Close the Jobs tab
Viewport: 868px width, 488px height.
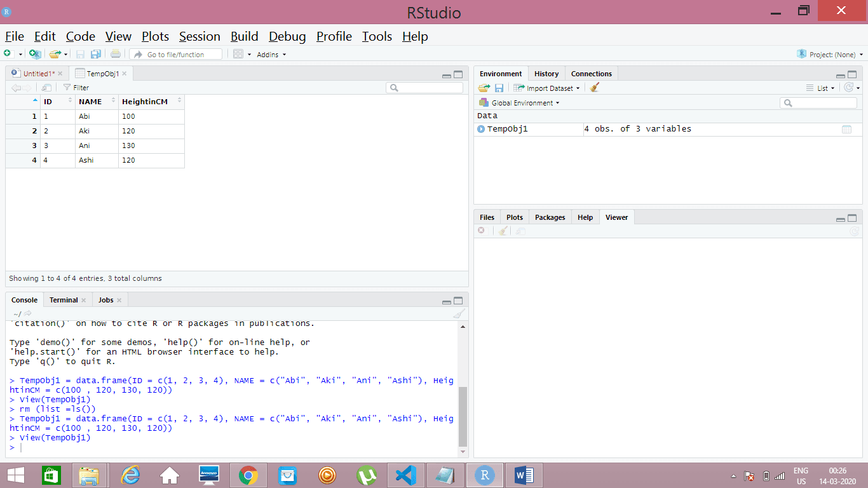pos(119,301)
